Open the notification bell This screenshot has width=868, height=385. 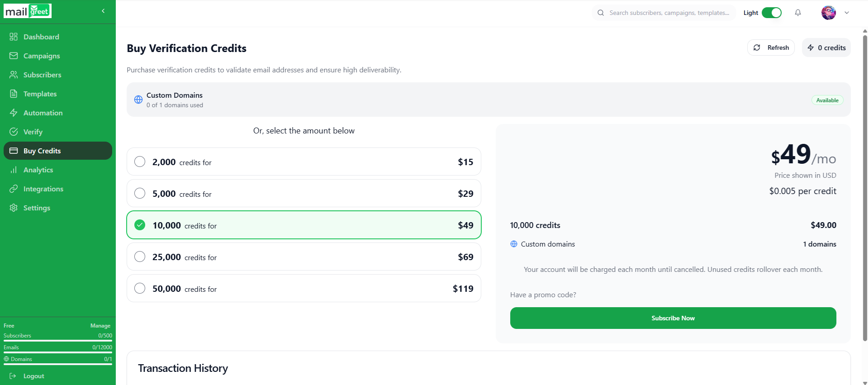pyautogui.click(x=797, y=13)
